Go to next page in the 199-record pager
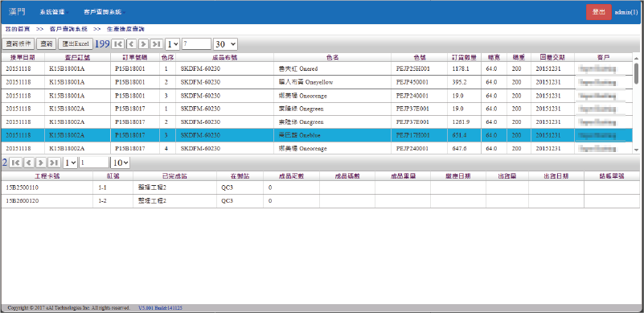 (x=143, y=44)
